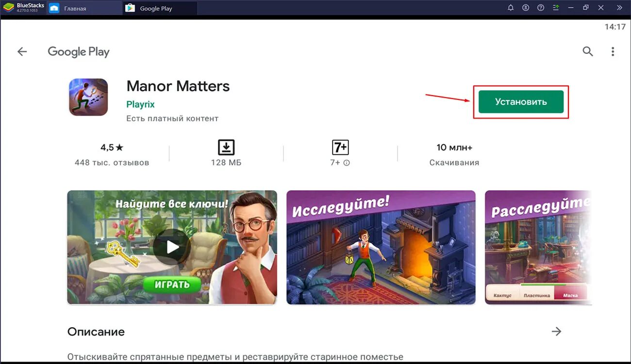Open the 7+ rating info circle
The width and height of the screenshot is (631, 364).
[x=347, y=163]
